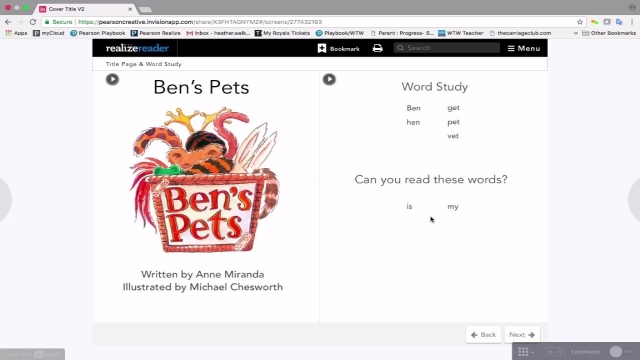Star this page with bookmark star icon
Viewport: 640px width, 360px height.
[580, 22]
